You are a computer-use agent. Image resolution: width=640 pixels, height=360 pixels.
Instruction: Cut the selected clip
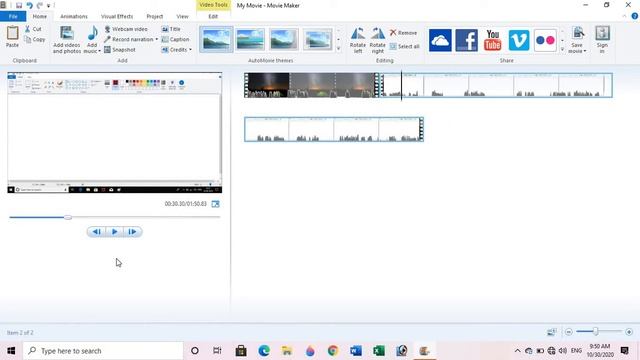click(x=33, y=29)
